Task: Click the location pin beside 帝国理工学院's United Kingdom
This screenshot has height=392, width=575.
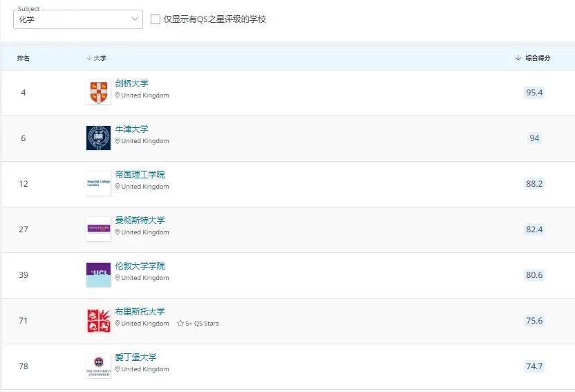Action: point(117,186)
